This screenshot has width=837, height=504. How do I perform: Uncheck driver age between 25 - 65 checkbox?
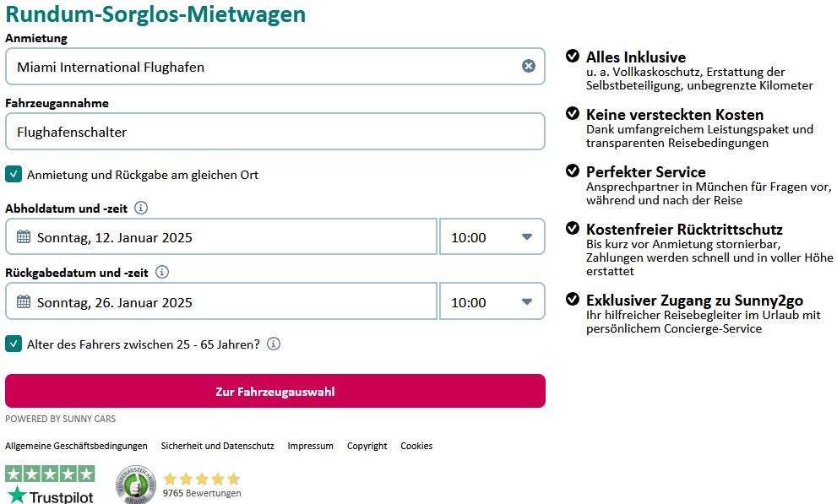coord(14,344)
